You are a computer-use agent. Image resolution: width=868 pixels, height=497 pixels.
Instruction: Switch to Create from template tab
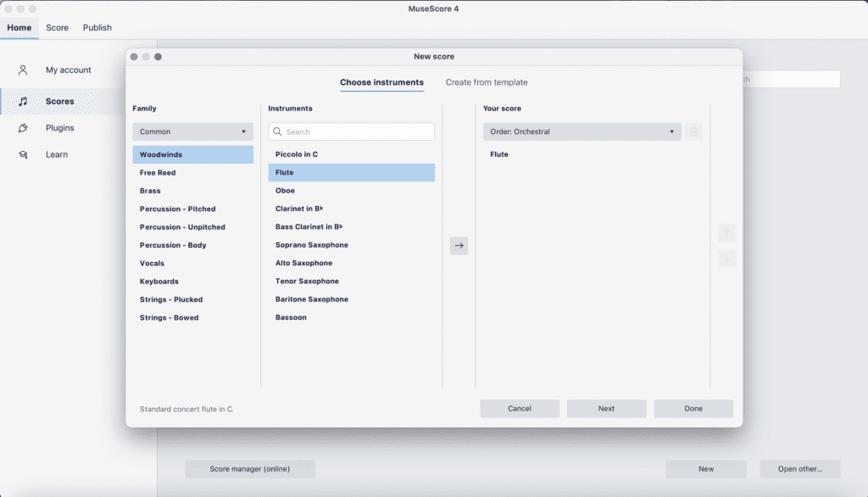487,82
